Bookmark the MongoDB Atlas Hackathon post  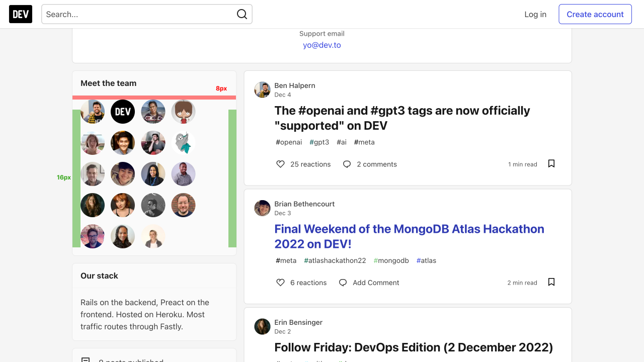point(551,282)
